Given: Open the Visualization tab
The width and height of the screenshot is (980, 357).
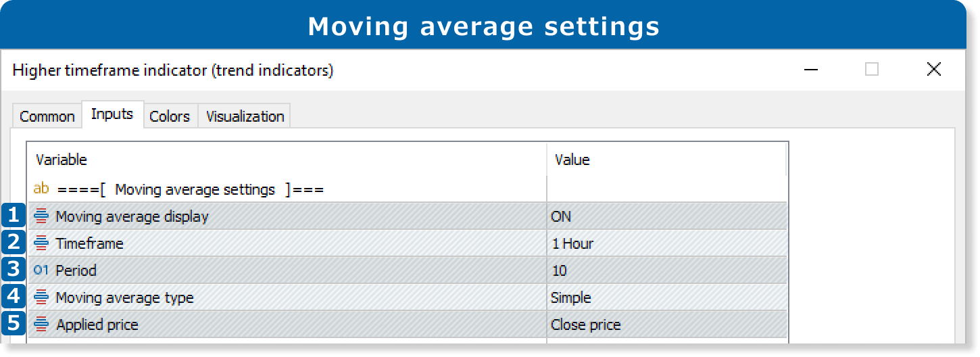Looking at the screenshot, I should [245, 116].
